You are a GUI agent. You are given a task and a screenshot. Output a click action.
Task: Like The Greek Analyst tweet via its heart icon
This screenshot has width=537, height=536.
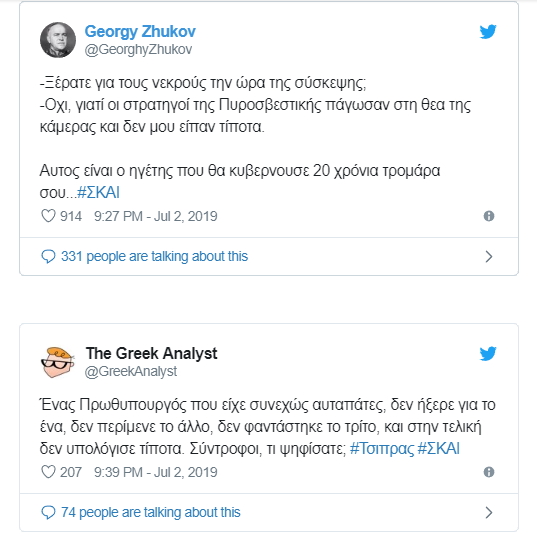pos(48,472)
